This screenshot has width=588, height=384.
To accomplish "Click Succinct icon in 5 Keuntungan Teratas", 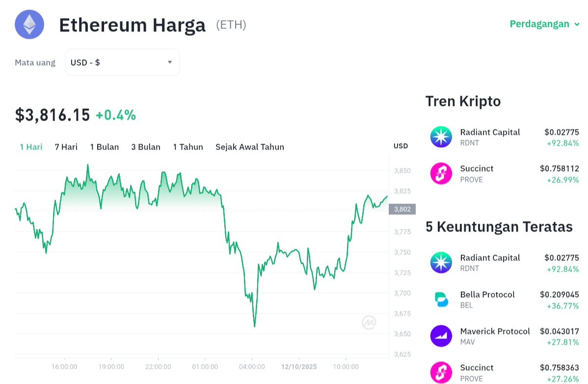I will 441,373.
